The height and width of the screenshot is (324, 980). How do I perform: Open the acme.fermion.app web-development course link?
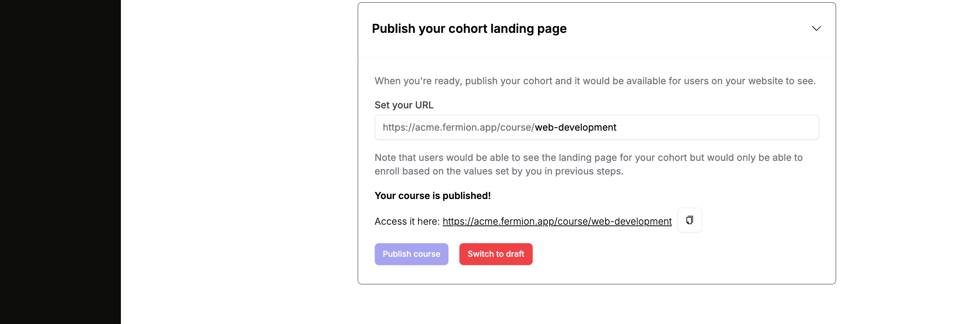[x=556, y=221]
